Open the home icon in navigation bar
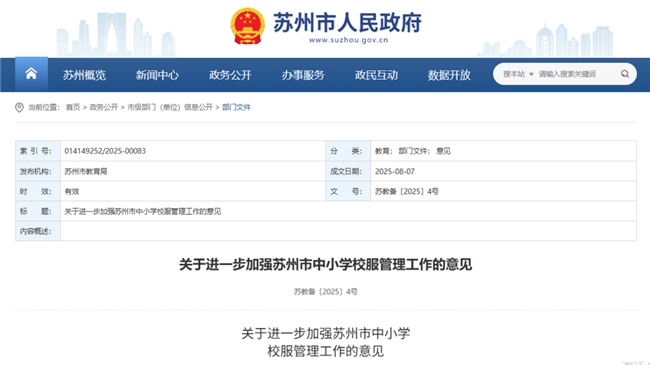 [31, 74]
